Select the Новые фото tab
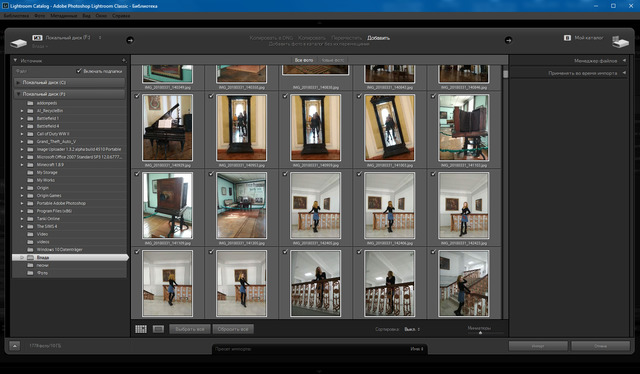The image size is (640, 374). point(333,60)
